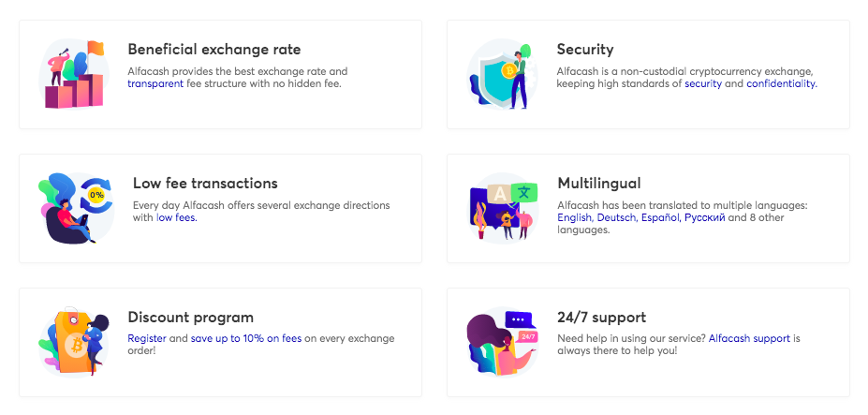
Task: Select the Русский language link
Action: (705, 217)
